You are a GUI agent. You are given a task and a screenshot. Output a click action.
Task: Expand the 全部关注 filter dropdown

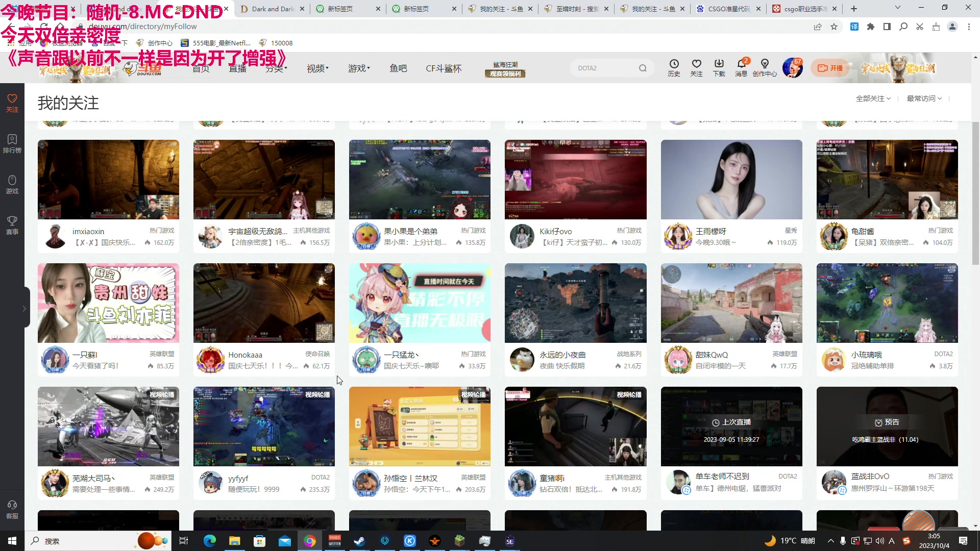[873, 98]
